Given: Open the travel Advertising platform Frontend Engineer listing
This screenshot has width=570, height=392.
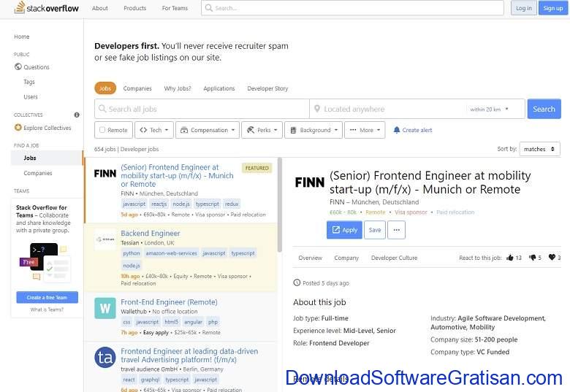Looking at the screenshot, I should point(189,356).
